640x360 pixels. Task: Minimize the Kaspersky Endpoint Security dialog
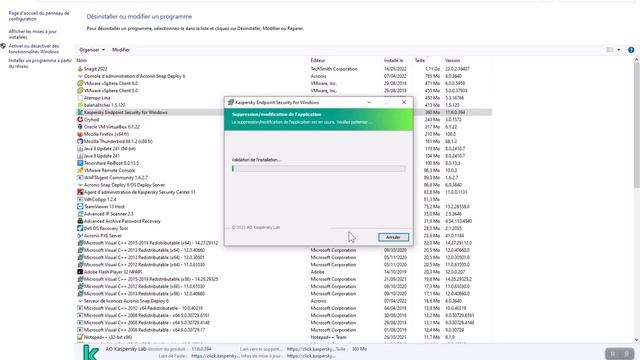(x=369, y=102)
